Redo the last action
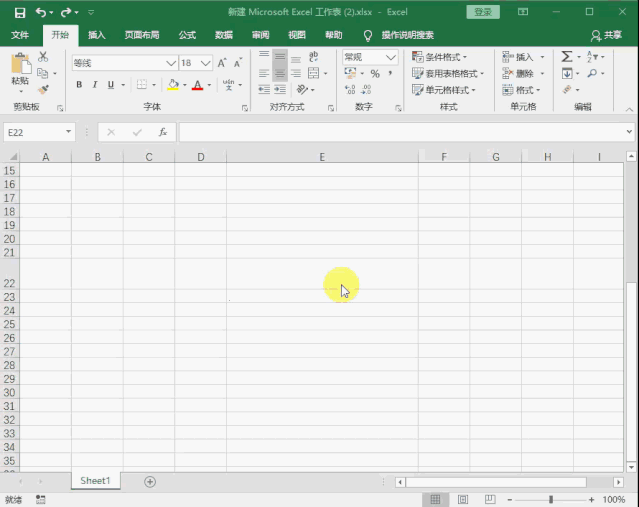This screenshot has height=507, width=639. click(66, 13)
